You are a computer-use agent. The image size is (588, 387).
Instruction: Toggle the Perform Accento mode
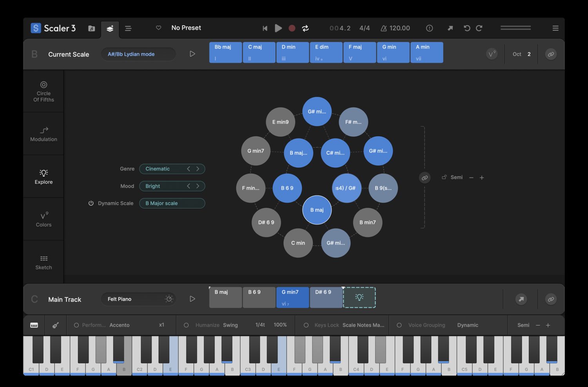tap(76, 325)
